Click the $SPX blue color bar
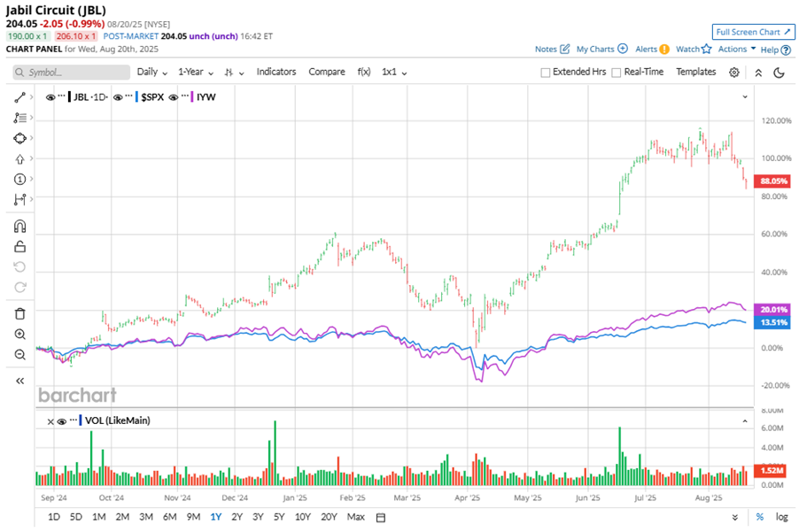This screenshot has height=532, width=799. pyautogui.click(x=137, y=96)
